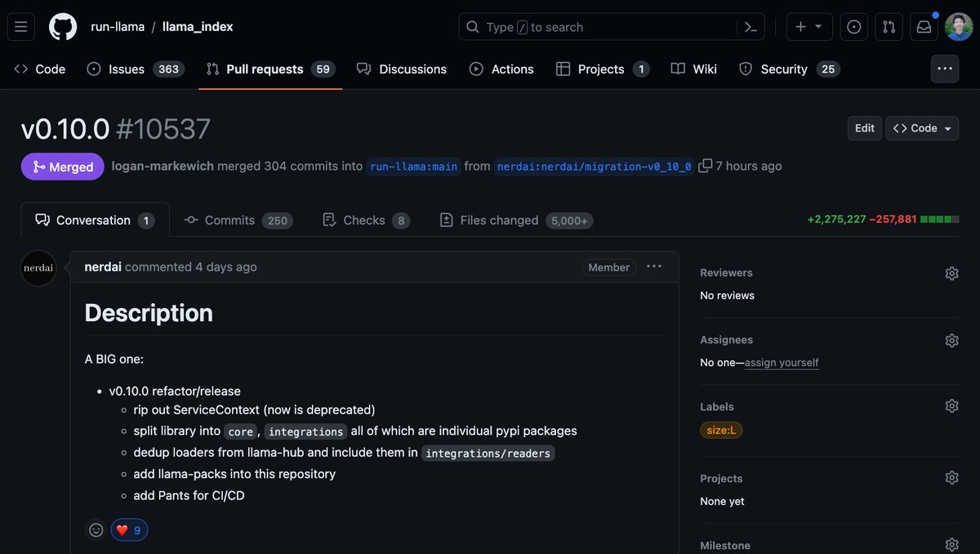Image resolution: width=980 pixels, height=554 pixels.
Task: Click the PR number #10537
Action: click(x=163, y=129)
